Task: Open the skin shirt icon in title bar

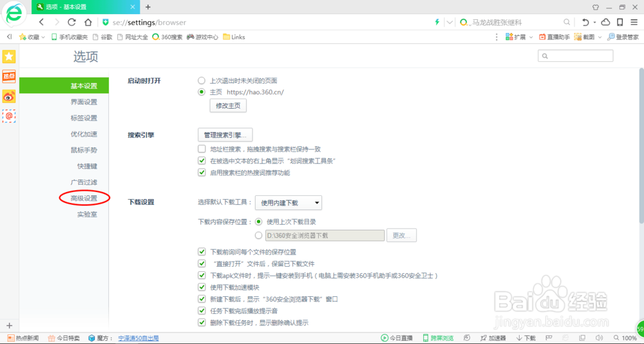Action: pos(596,7)
